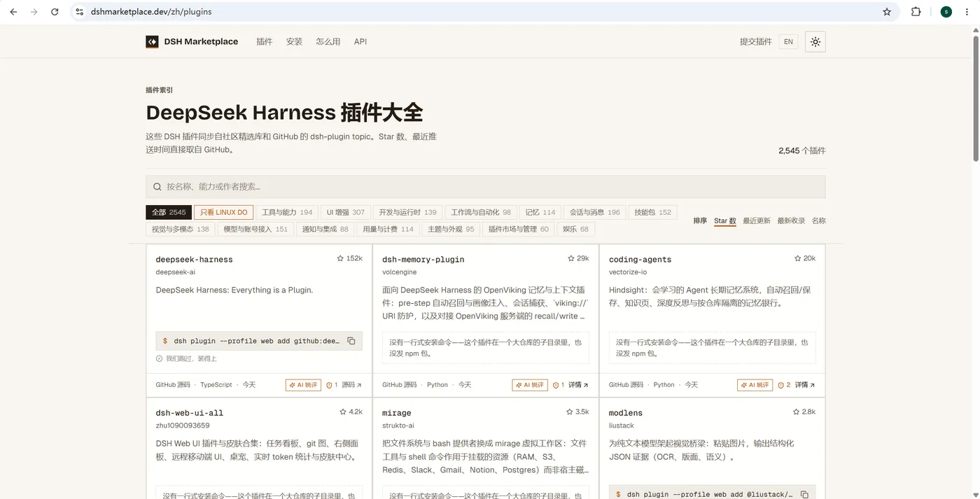Filter by 工具与能力 category
Image resolution: width=980 pixels, height=499 pixels.
click(287, 212)
